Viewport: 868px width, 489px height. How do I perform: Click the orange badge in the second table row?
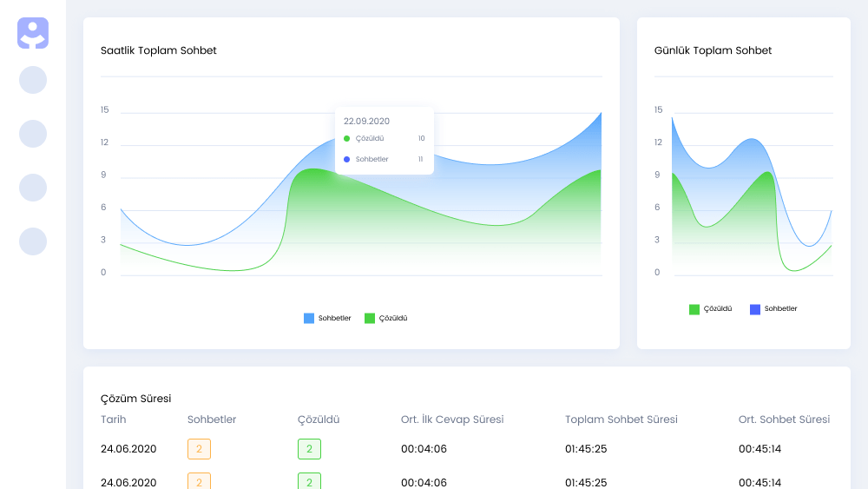pos(199,481)
